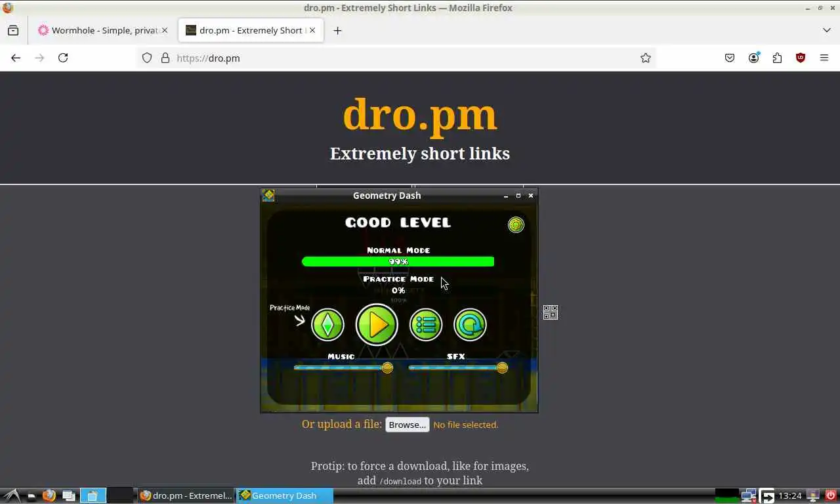
Task: Open the Extensions puzzle icon
Action: tap(777, 58)
